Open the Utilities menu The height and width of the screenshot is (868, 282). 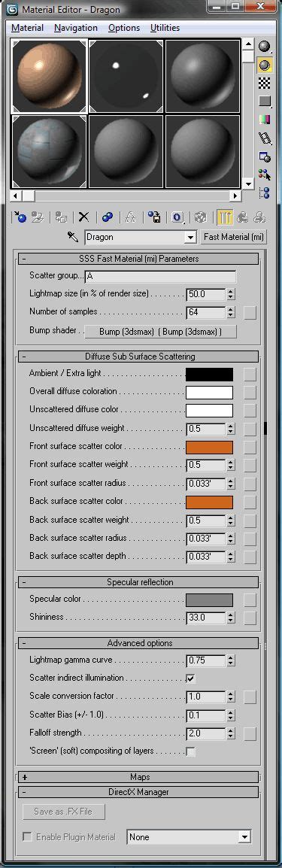coord(165,28)
